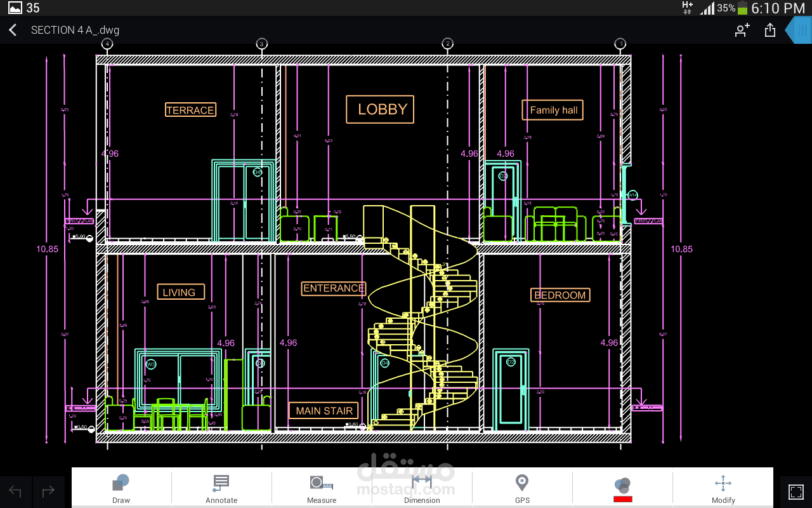Select grid bubble 3 at the top
This screenshot has height=508, width=812.
[x=261, y=44]
